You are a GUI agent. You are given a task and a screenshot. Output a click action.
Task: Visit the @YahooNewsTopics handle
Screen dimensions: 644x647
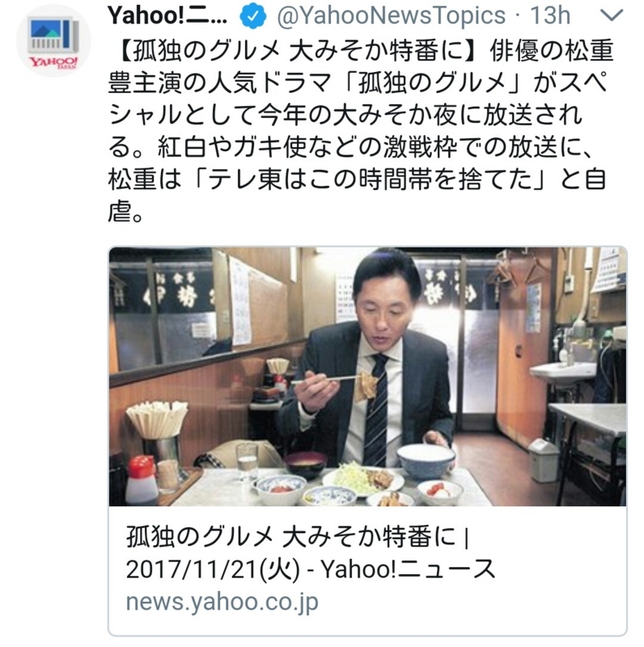pyautogui.click(x=392, y=15)
